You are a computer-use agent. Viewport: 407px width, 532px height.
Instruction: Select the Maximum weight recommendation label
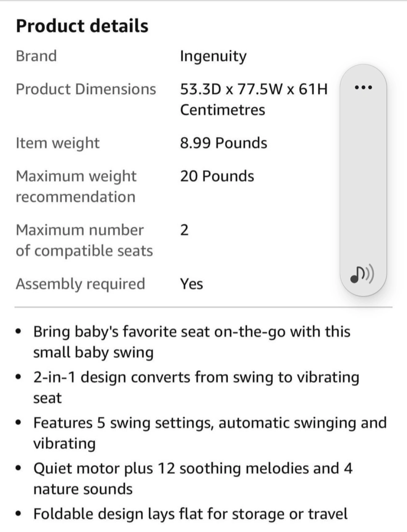[x=76, y=186]
